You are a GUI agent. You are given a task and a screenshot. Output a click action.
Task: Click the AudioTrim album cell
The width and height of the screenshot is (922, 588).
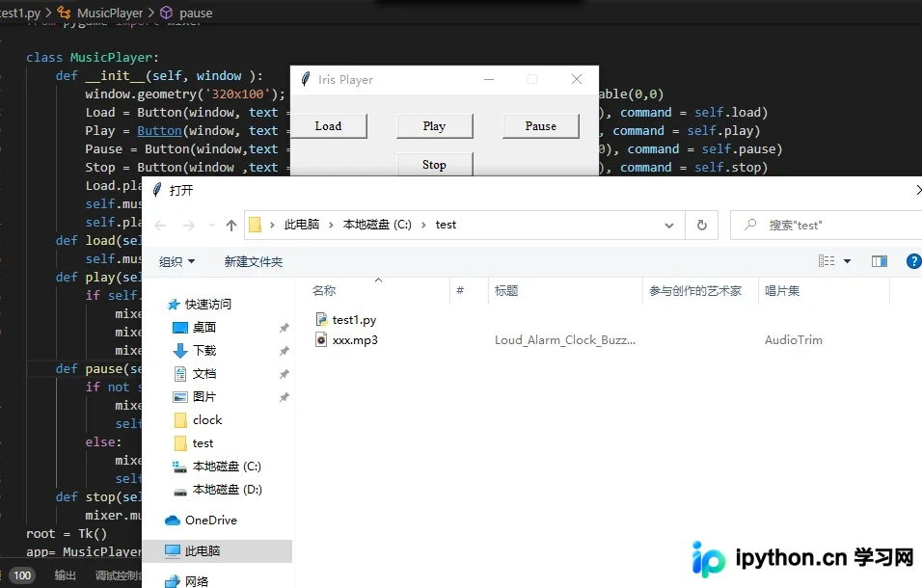[793, 340]
